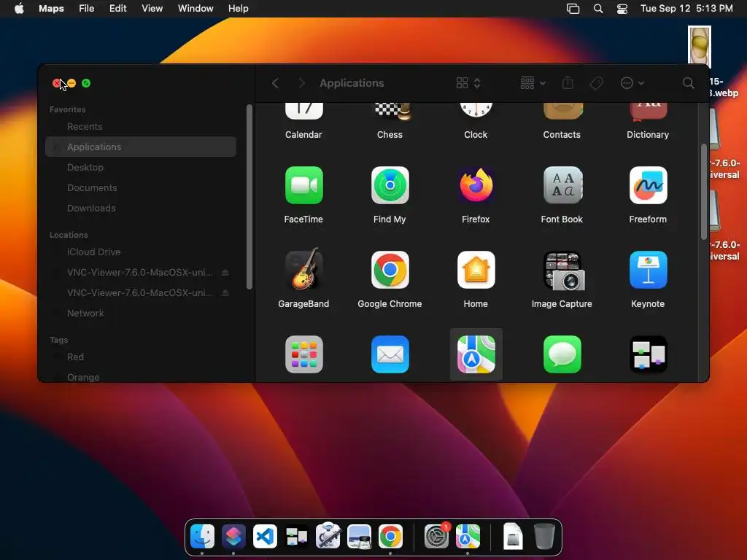Screen dimensions: 747x560
Task: Go forward with the right chevron
Action: [301, 83]
